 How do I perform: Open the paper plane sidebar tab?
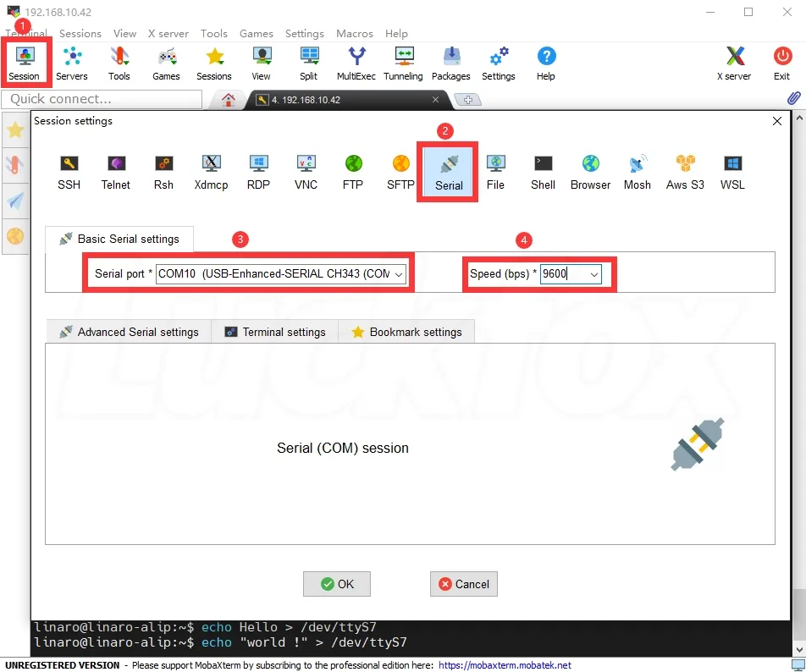coord(15,201)
